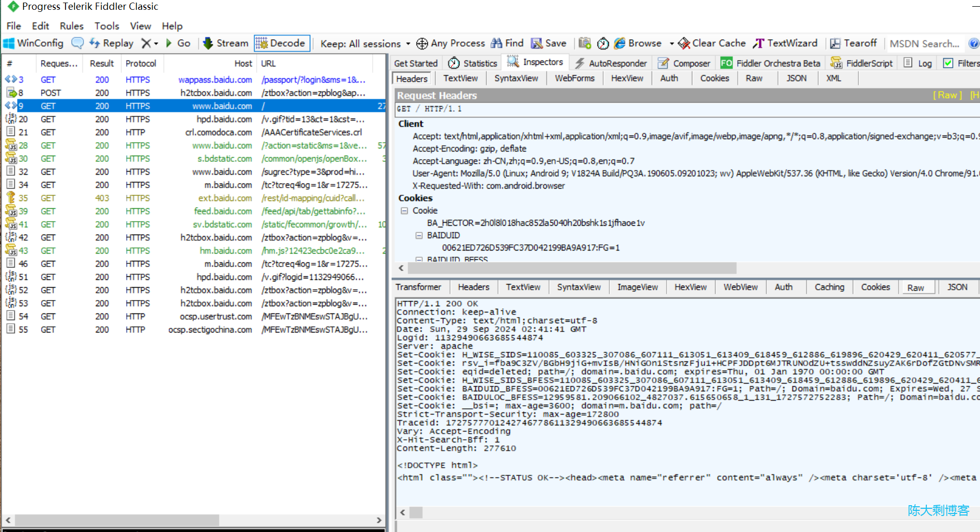Click the Browse Internet Explorer icon
The image size is (980, 532).
pos(620,43)
